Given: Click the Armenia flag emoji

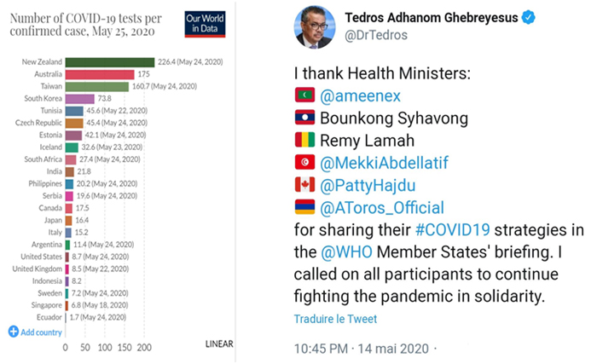Looking at the screenshot, I should pos(304,207).
